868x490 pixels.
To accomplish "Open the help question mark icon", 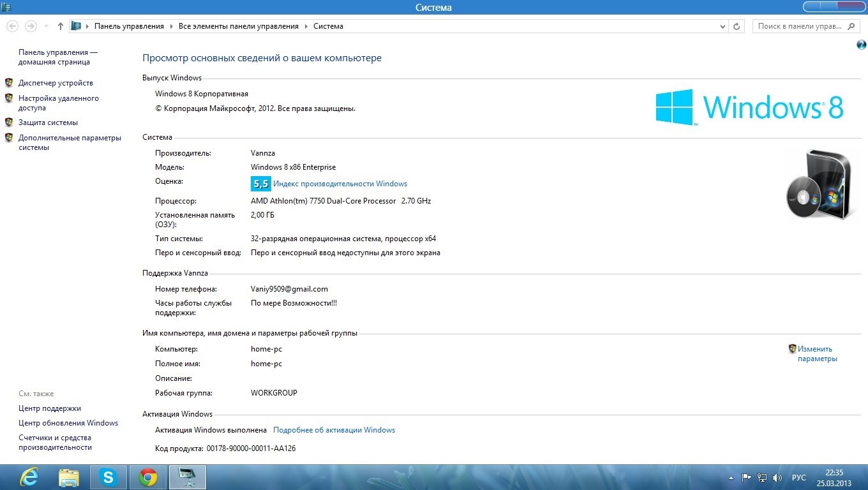I will [x=861, y=45].
